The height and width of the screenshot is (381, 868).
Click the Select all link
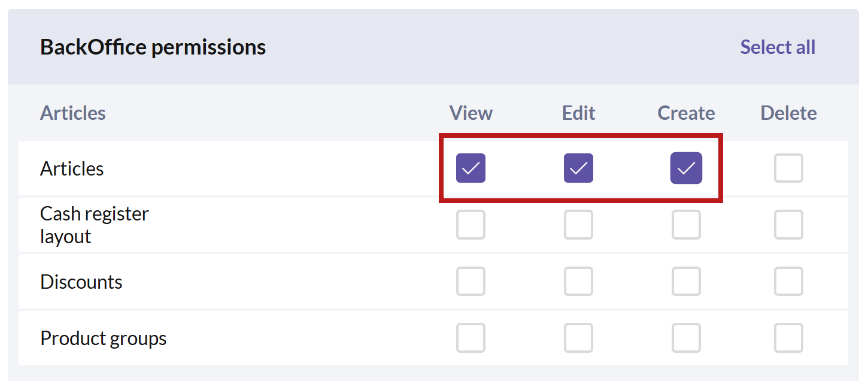pyautogui.click(x=778, y=47)
